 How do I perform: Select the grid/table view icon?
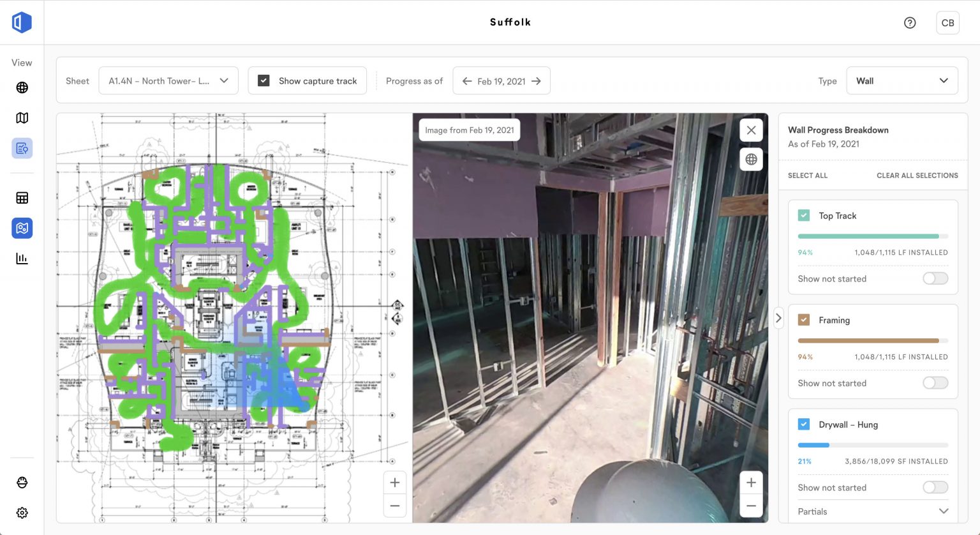(22, 197)
